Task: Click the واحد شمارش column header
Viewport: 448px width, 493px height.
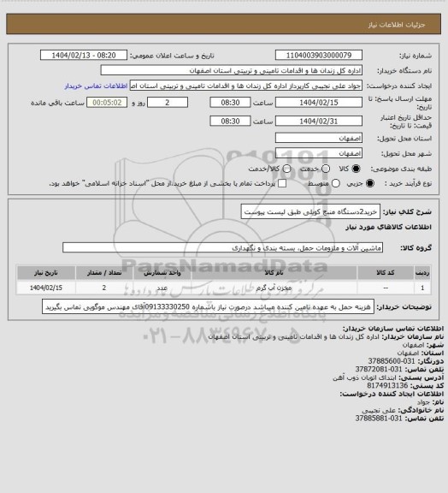Action: coord(162,272)
